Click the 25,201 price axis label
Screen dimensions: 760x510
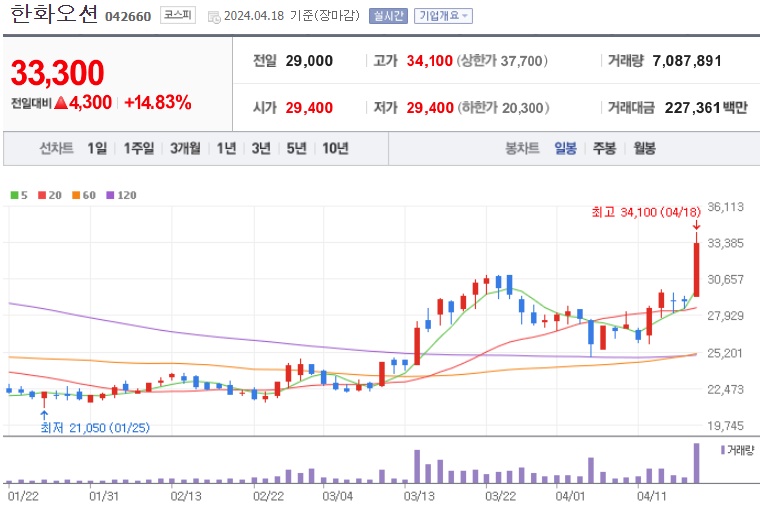pos(725,353)
